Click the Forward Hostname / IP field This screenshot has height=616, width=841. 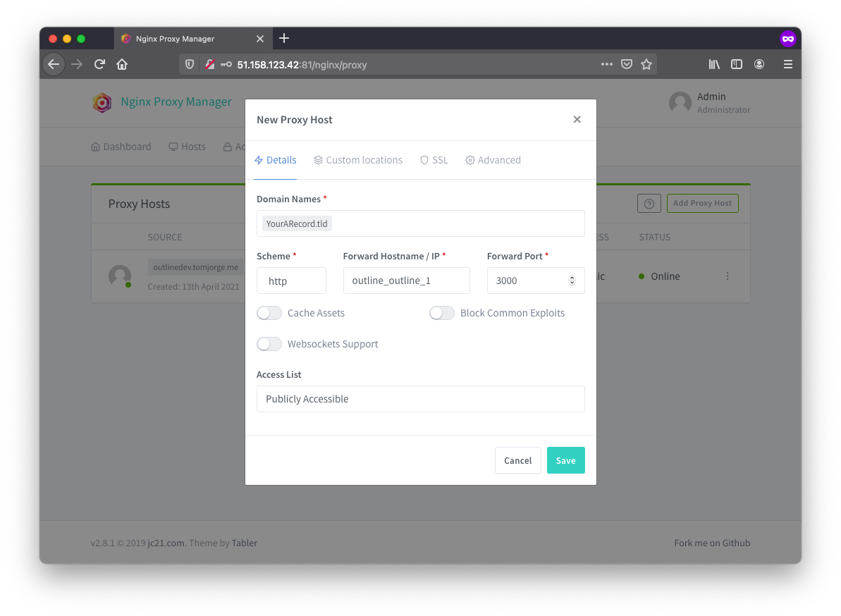[407, 281]
